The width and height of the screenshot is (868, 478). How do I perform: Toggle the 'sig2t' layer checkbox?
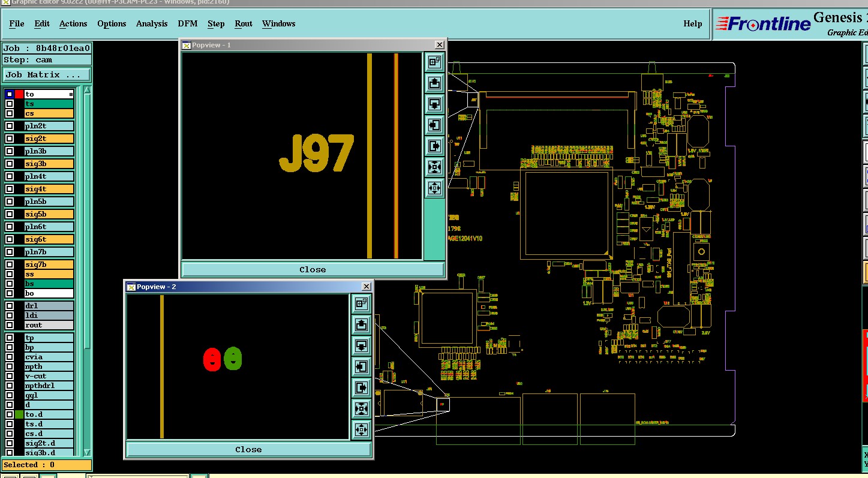coord(10,139)
